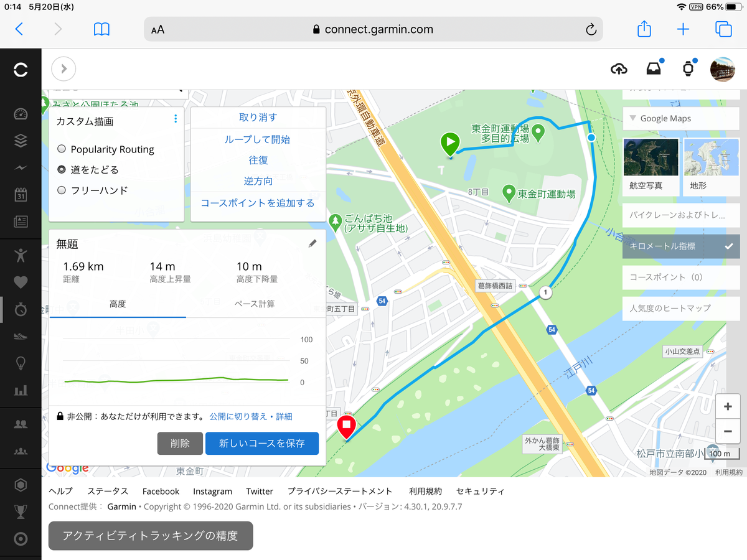Open ヘルプ footer link
The height and width of the screenshot is (560, 747).
pyautogui.click(x=60, y=491)
